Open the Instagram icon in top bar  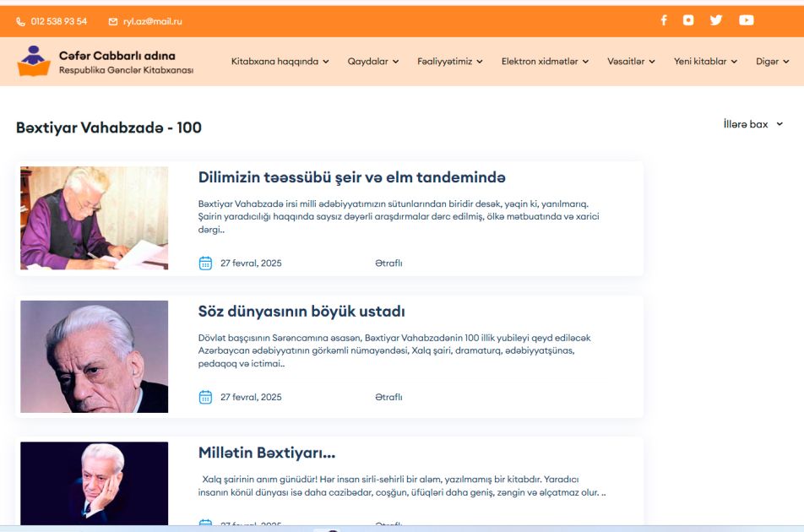pos(688,20)
